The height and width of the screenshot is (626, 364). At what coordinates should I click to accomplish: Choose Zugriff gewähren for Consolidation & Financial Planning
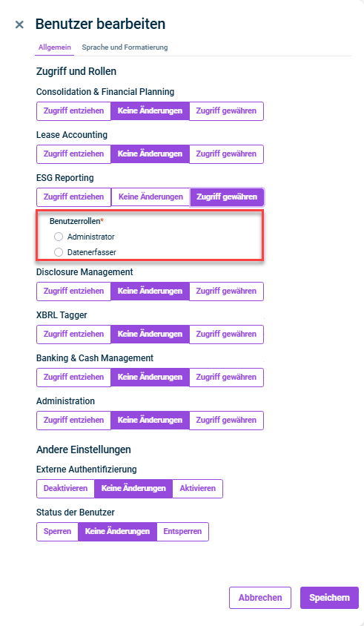pos(226,111)
